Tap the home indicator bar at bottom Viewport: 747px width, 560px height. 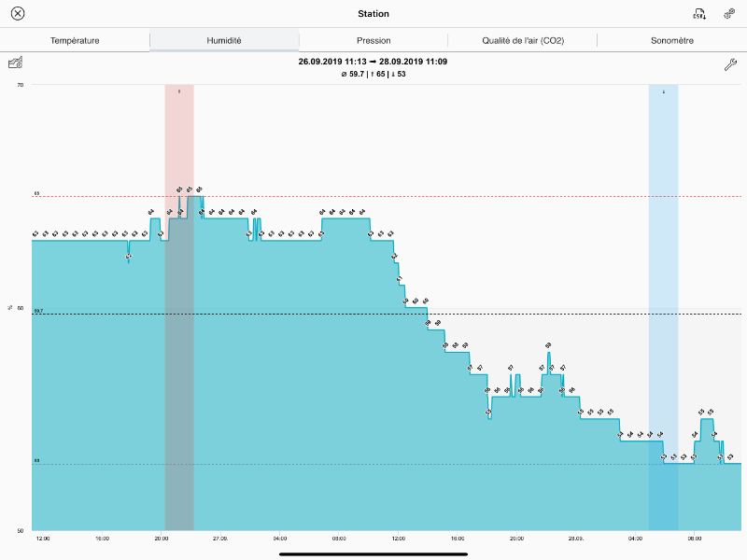tap(373, 553)
